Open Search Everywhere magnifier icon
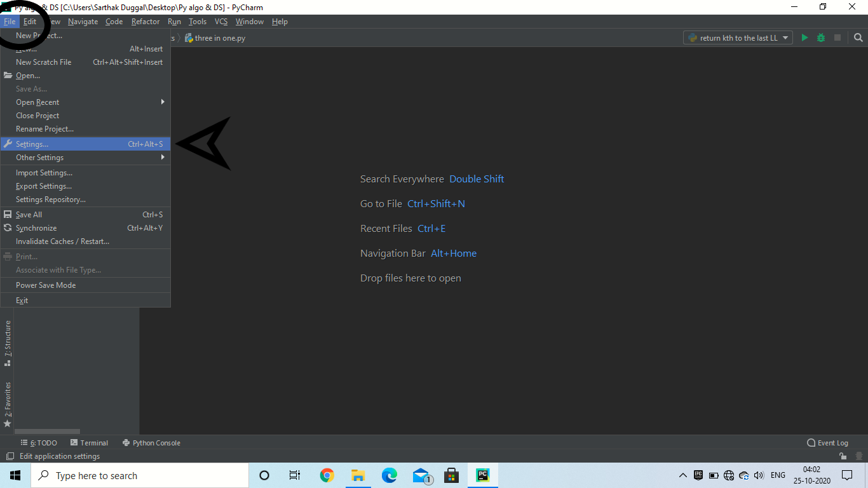 click(858, 38)
